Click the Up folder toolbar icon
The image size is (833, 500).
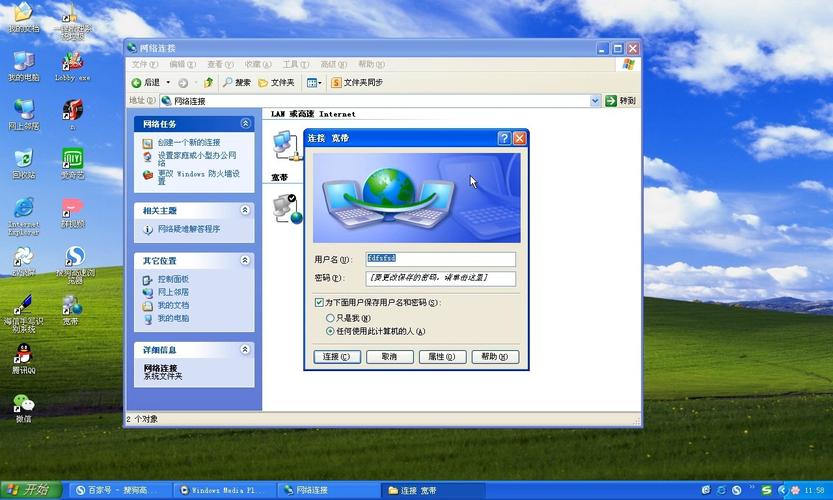pyautogui.click(x=209, y=82)
